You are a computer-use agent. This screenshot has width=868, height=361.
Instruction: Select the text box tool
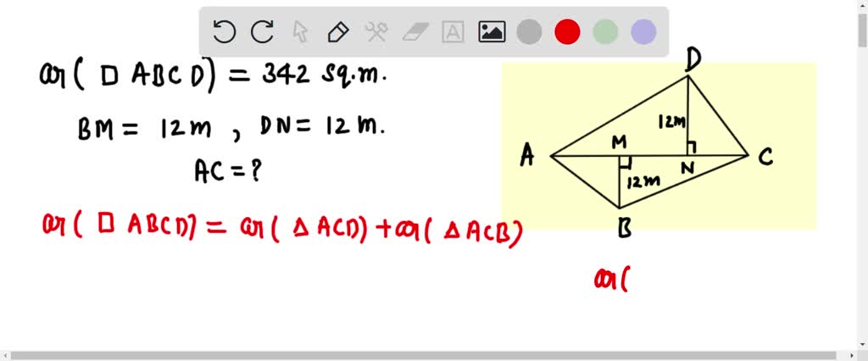click(x=453, y=32)
